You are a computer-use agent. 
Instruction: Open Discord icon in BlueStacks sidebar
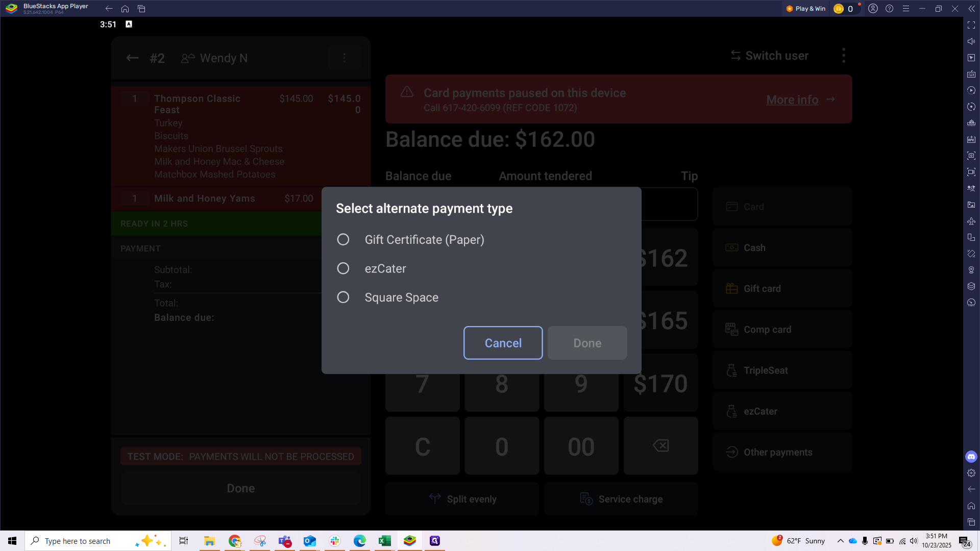[971, 457]
